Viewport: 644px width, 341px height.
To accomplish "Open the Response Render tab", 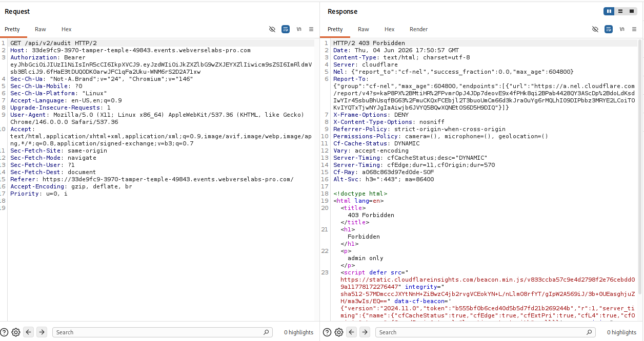I will tap(419, 29).
